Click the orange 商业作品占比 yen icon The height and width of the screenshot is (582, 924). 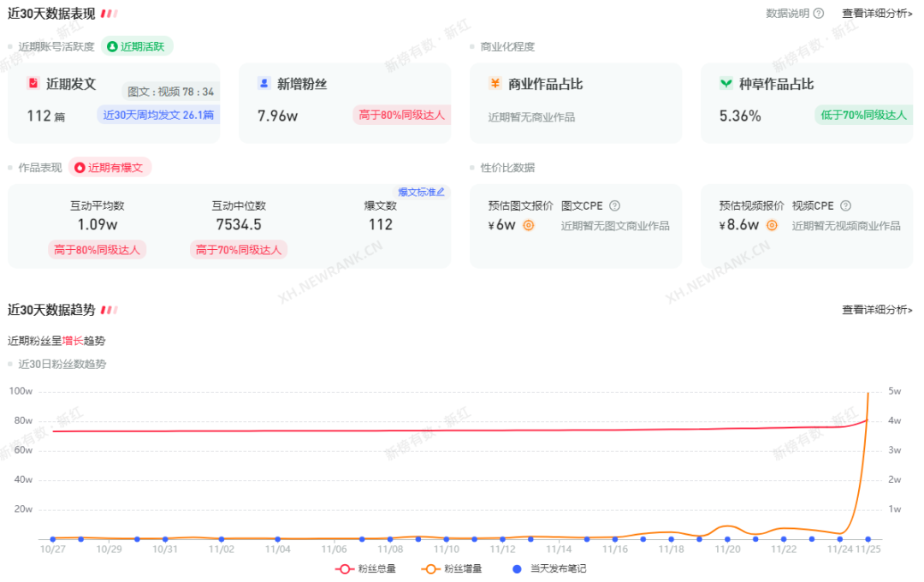click(x=495, y=83)
